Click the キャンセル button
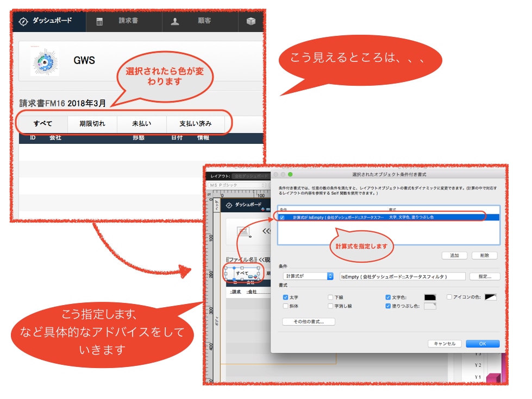Image resolution: width=532 pixels, height=399 pixels. [445, 344]
